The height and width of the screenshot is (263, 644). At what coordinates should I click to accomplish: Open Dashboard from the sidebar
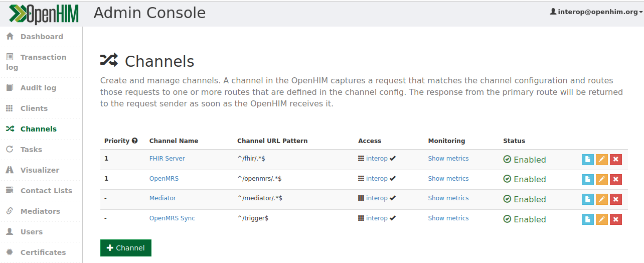pos(41,37)
